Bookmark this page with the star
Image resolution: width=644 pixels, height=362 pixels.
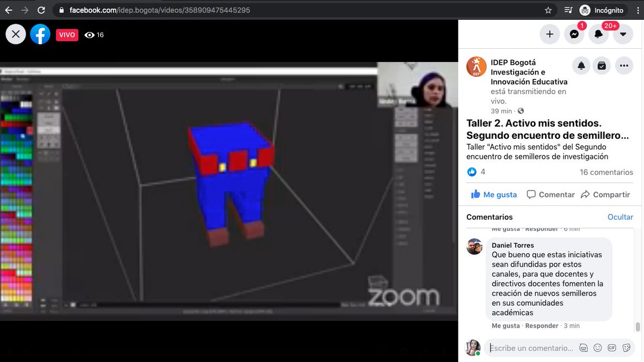tap(548, 10)
